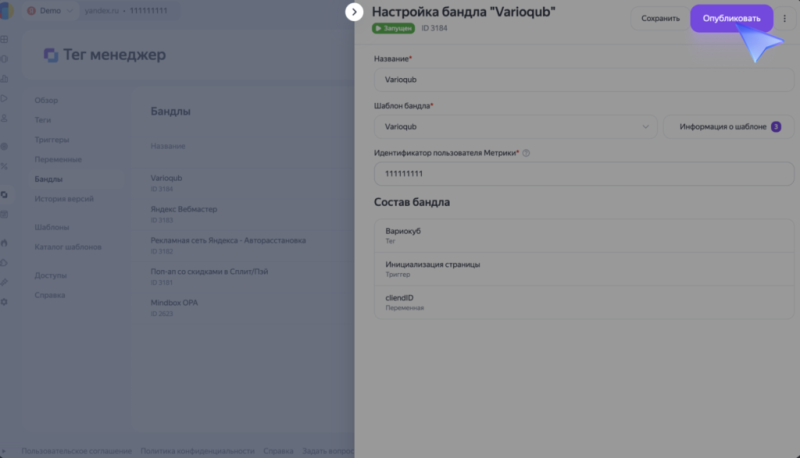Open Поп-ап со скидками в Сплит/Пэй bundle

click(x=243, y=276)
